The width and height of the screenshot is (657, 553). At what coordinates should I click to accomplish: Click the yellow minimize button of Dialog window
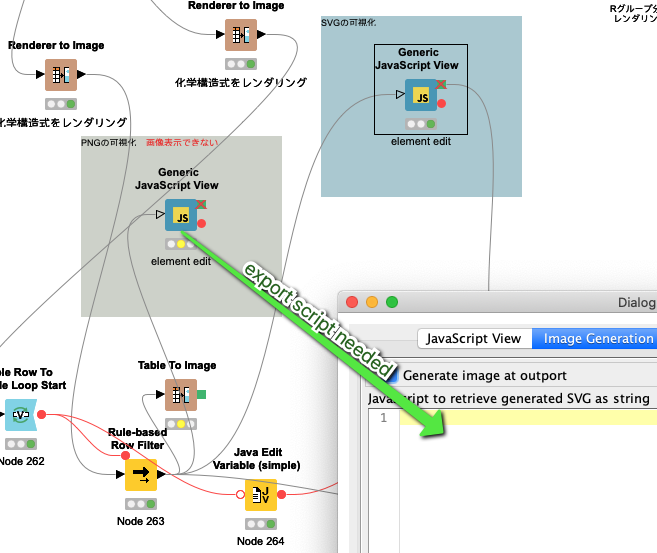click(x=372, y=302)
